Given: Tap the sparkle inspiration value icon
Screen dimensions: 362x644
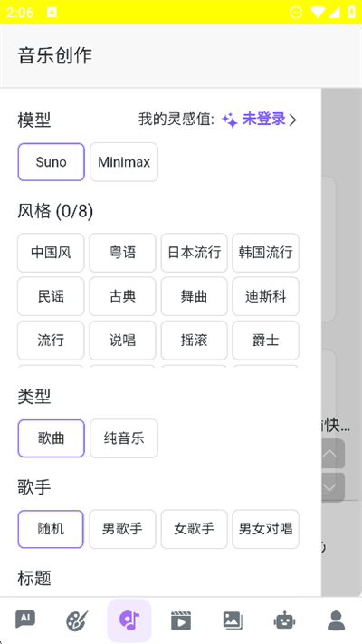Looking at the screenshot, I should click(230, 120).
